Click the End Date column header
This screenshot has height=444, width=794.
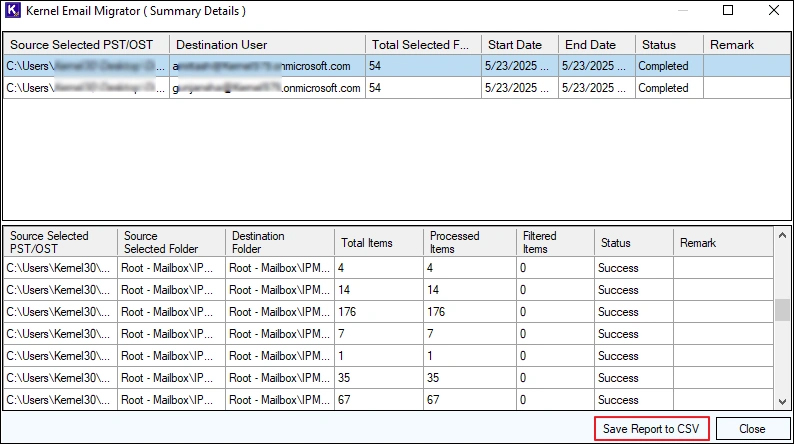click(x=597, y=45)
